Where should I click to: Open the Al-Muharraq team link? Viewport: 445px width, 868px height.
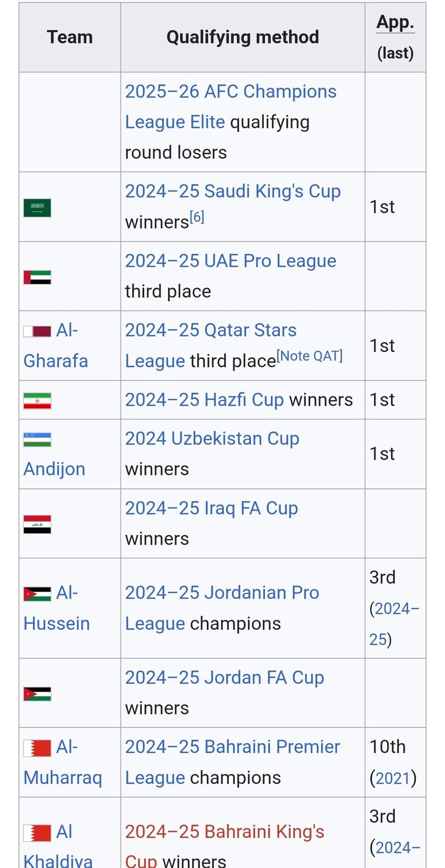click(63, 762)
